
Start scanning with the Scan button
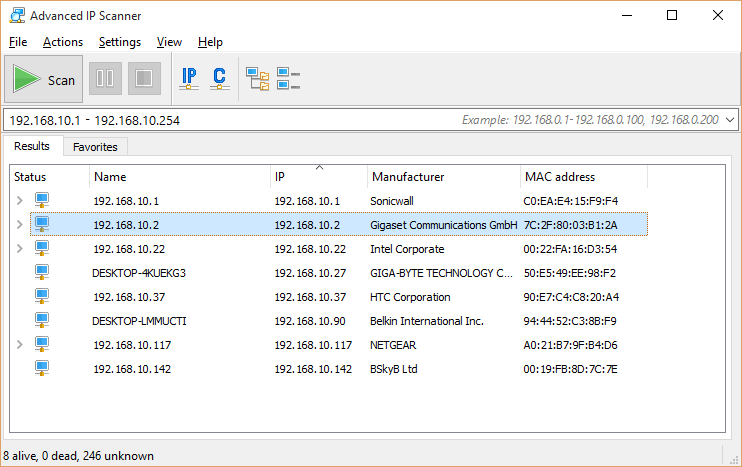pyautogui.click(x=44, y=79)
